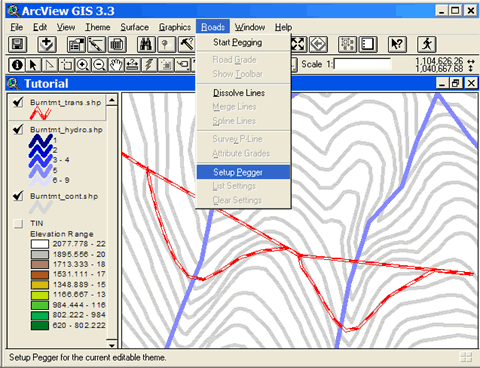Open the Find binoculars tool
Screen dimensions: 480x368
(x=146, y=44)
